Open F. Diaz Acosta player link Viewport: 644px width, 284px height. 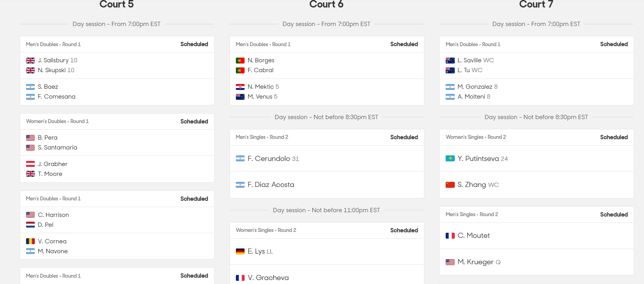[271, 185]
